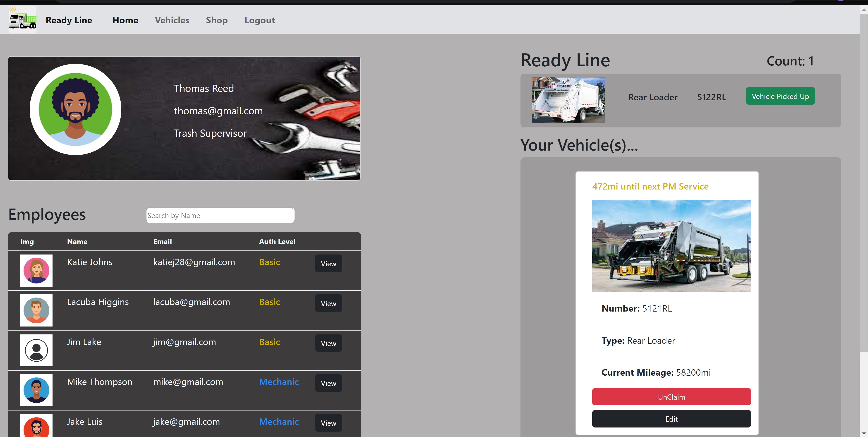The width and height of the screenshot is (868, 437).
Task: Open the Home nav link
Action: pos(125,20)
